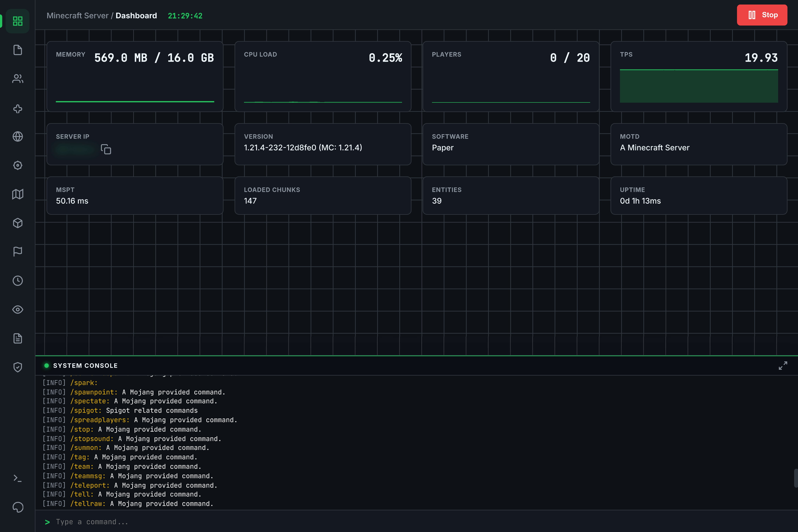Screen dimensions: 798x532
Task: Open the clock schedule icon in sidebar
Action: (18, 281)
